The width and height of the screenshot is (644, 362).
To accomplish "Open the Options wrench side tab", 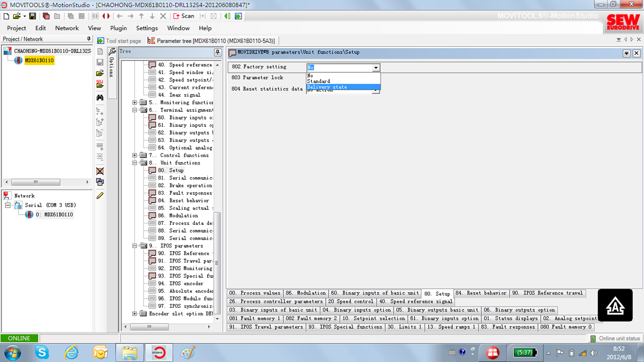I will pos(112,63).
